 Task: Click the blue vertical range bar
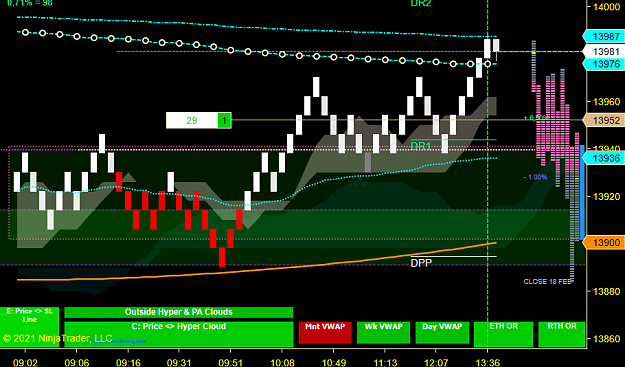[582, 193]
